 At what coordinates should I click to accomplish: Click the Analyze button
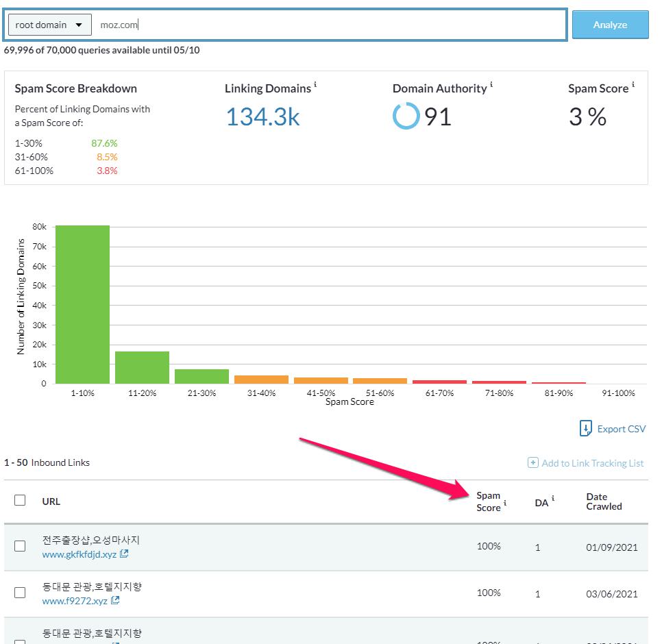click(x=609, y=24)
